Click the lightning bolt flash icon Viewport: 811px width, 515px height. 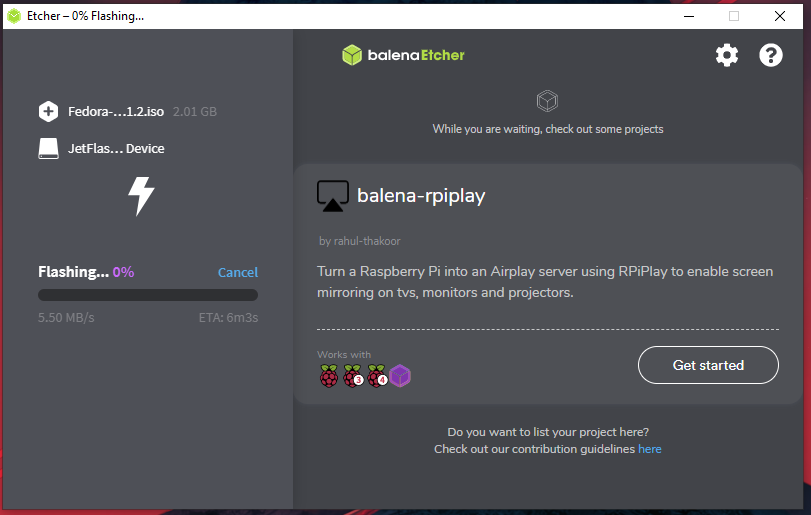click(141, 196)
